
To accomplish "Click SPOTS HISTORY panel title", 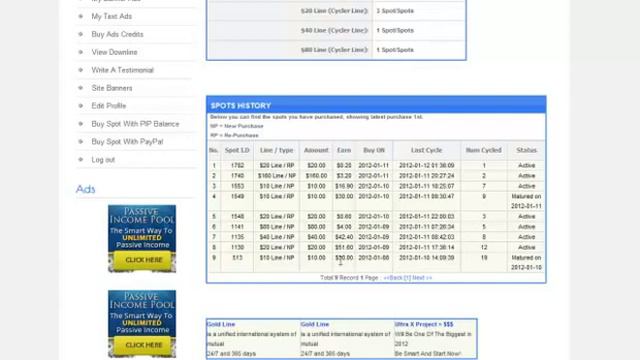I will pyautogui.click(x=241, y=106).
